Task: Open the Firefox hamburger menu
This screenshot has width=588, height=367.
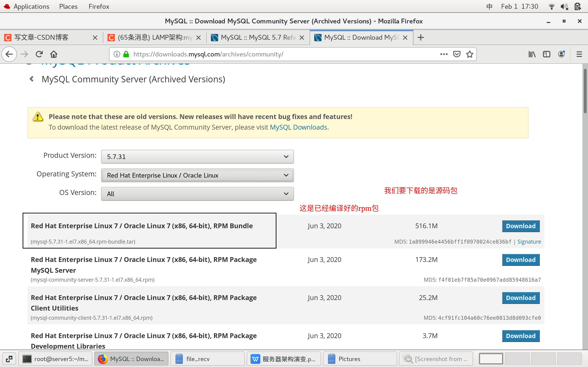Action: pos(579,54)
